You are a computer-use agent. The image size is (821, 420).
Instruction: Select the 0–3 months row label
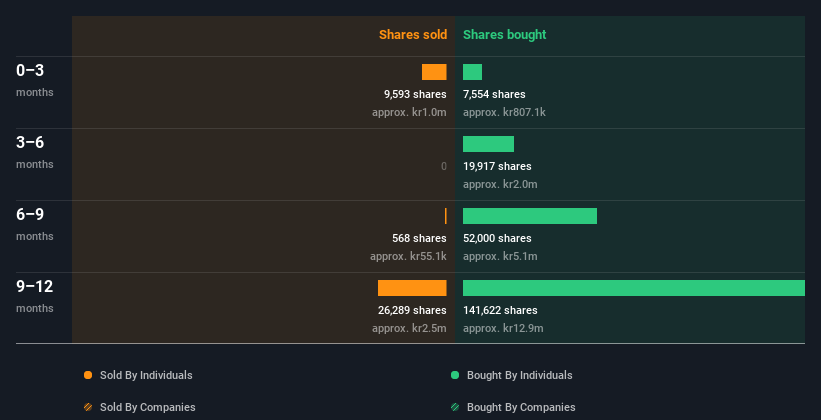coord(35,80)
